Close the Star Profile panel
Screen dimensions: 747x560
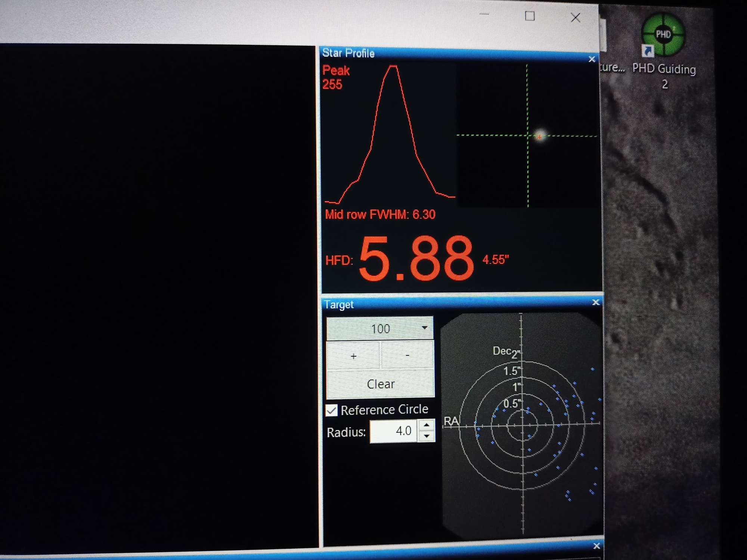[592, 59]
